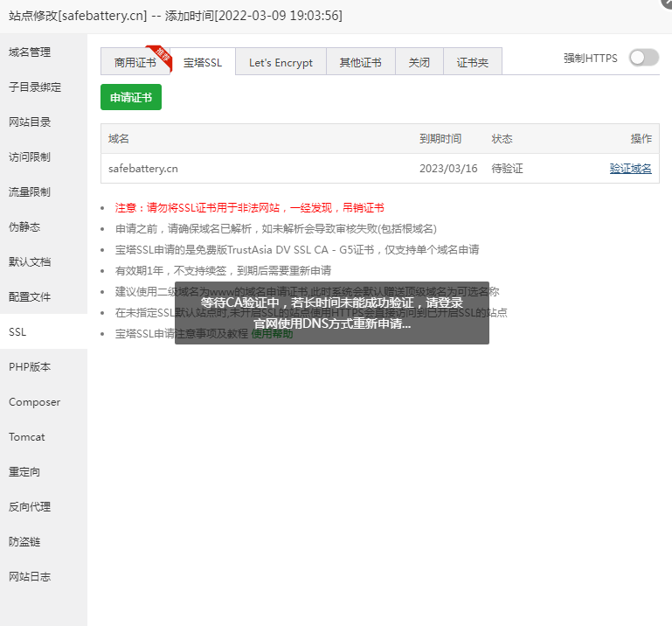Open the 使用帮助 help link
Screen dimensions: 672x626
272,334
